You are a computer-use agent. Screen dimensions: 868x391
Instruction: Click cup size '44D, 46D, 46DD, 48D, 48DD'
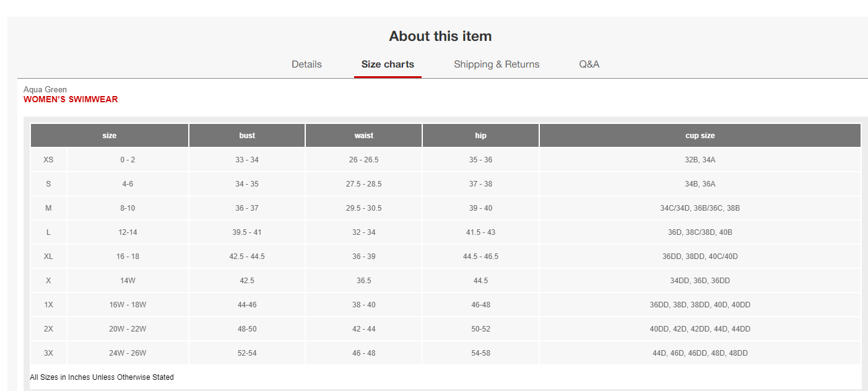click(700, 353)
